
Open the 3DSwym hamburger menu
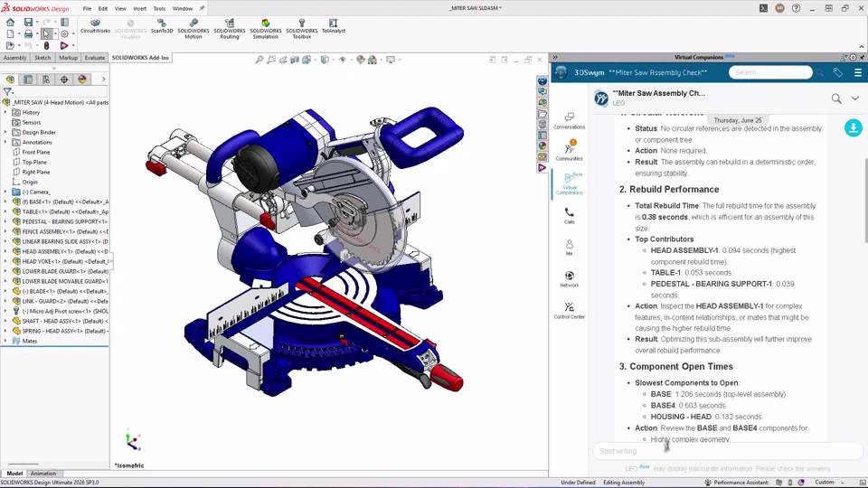(857, 72)
